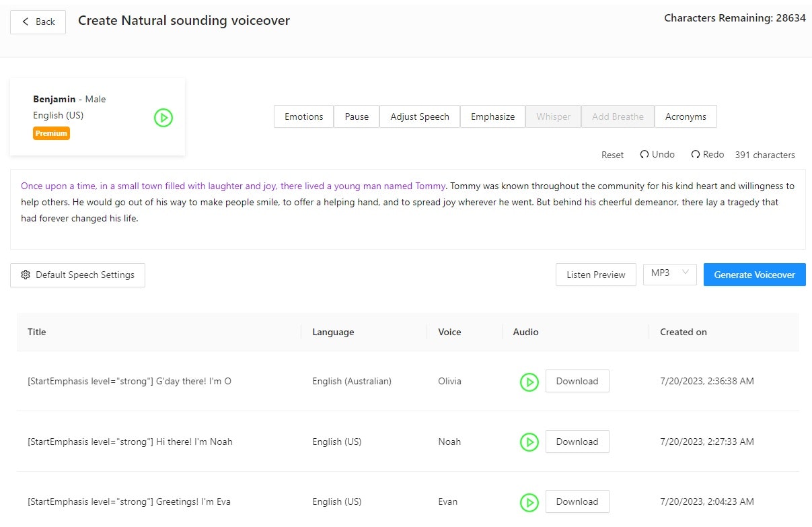Click the Redo icon
812x527 pixels.
click(x=696, y=155)
